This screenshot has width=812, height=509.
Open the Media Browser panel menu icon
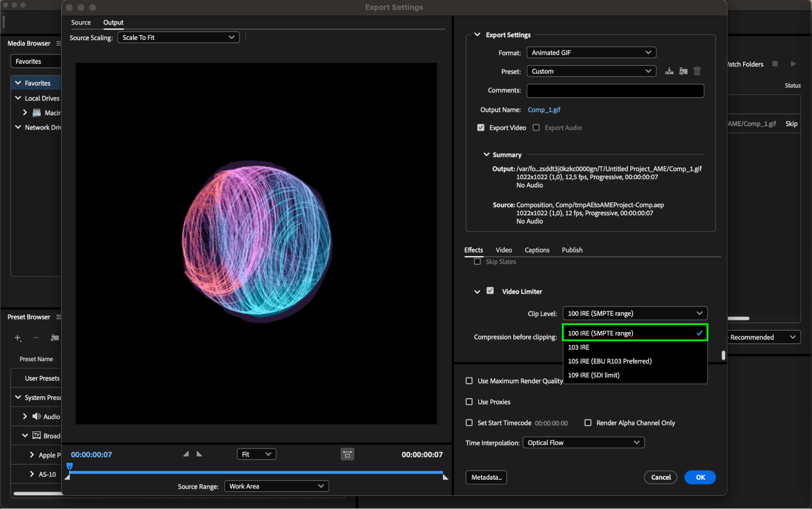(58, 43)
